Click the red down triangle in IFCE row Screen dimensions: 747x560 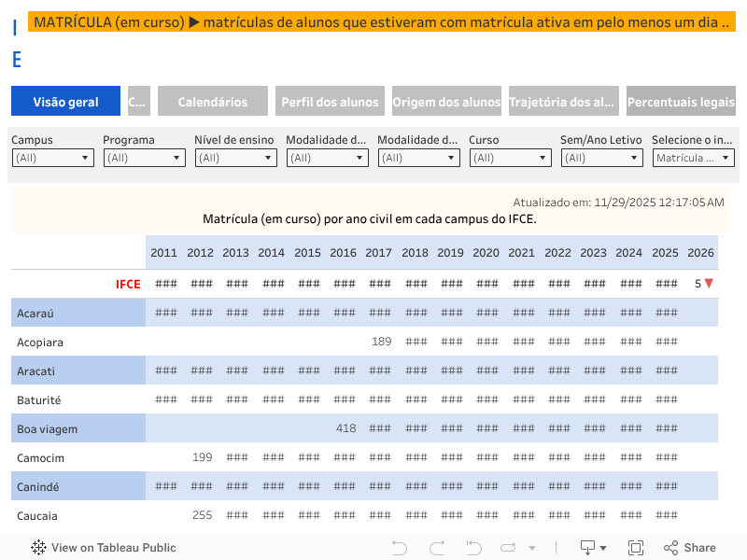pyautogui.click(x=709, y=284)
